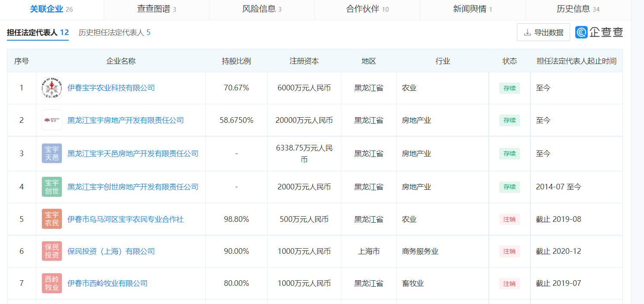Click the 宝宇天邑 company avatar
This screenshot has height=304, width=644.
[52, 154]
